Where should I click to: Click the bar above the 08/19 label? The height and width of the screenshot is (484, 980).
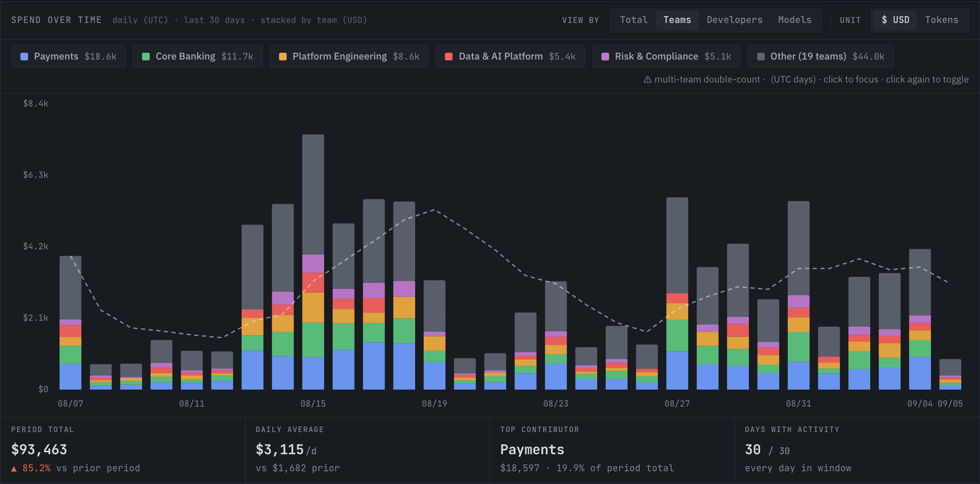(x=435, y=335)
